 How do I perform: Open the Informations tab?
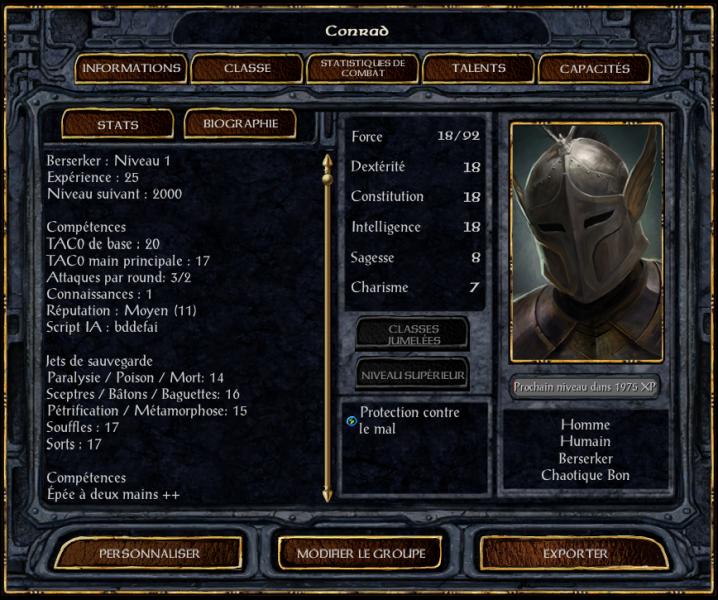click(x=131, y=68)
